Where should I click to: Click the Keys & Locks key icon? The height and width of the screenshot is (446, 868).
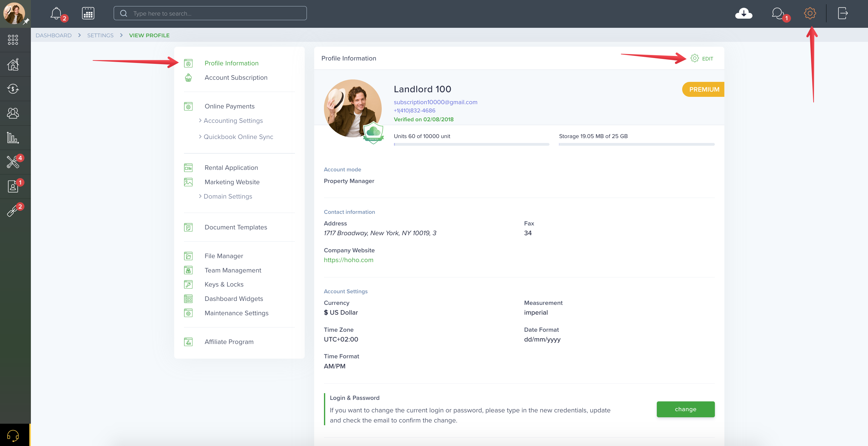(x=188, y=285)
